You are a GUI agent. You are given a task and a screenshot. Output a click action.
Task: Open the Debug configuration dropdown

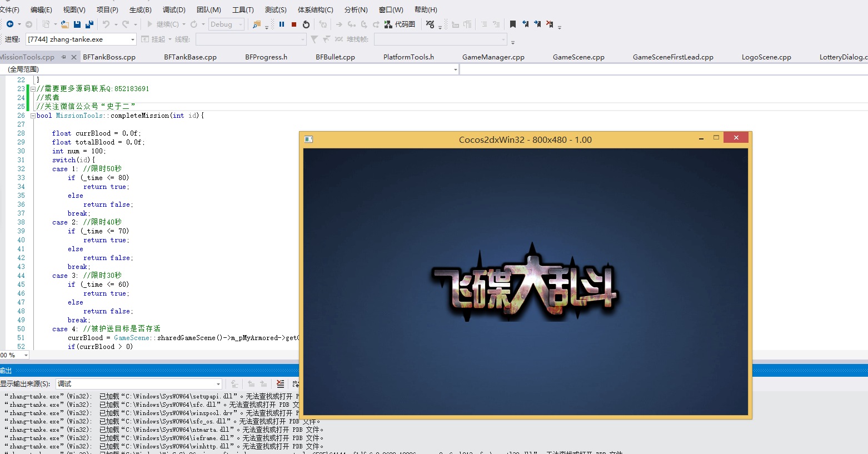tap(226, 24)
